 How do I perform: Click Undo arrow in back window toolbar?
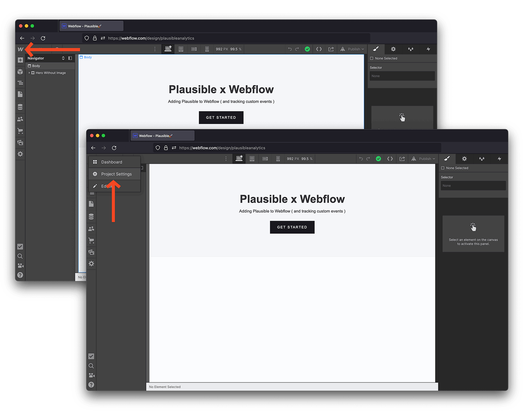[x=290, y=49]
